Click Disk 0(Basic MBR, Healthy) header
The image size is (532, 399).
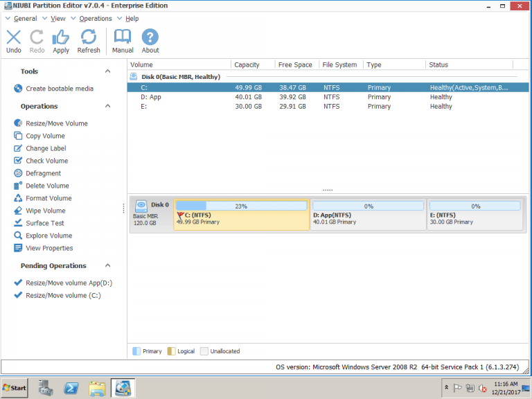coord(181,77)
